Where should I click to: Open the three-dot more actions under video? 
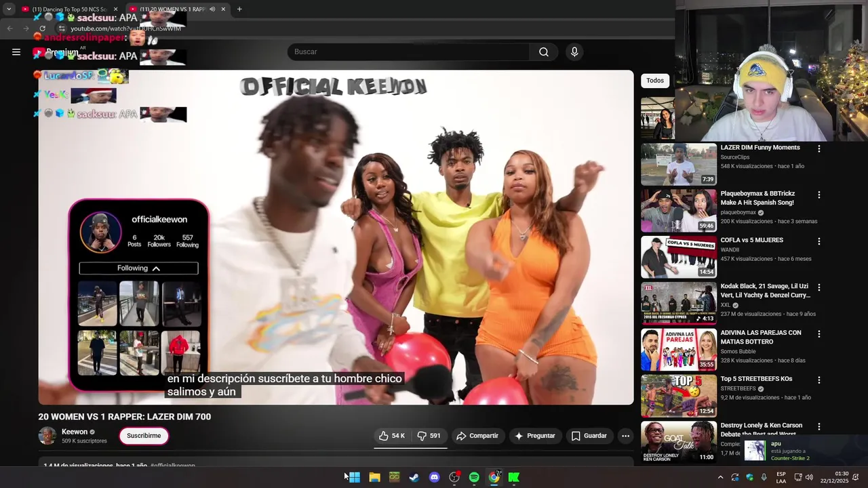pyautogui.click(x=625, y=436)
